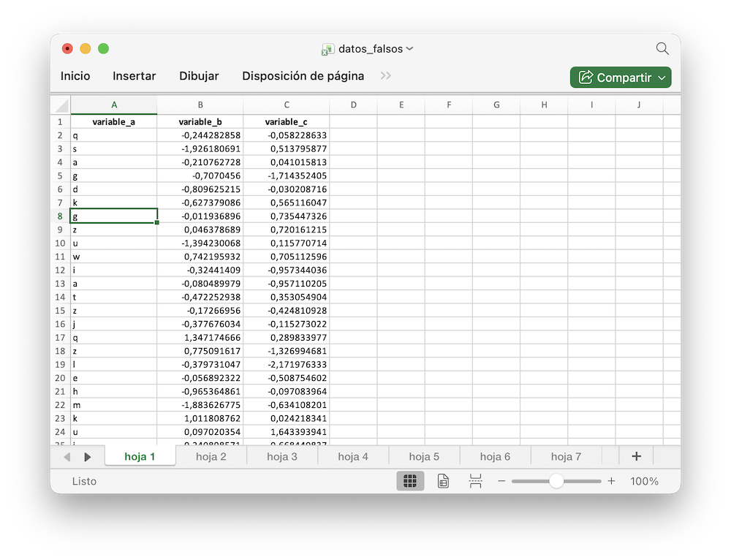
Task: Click the zoom in plus icon
Action: [x=611, y=481]
